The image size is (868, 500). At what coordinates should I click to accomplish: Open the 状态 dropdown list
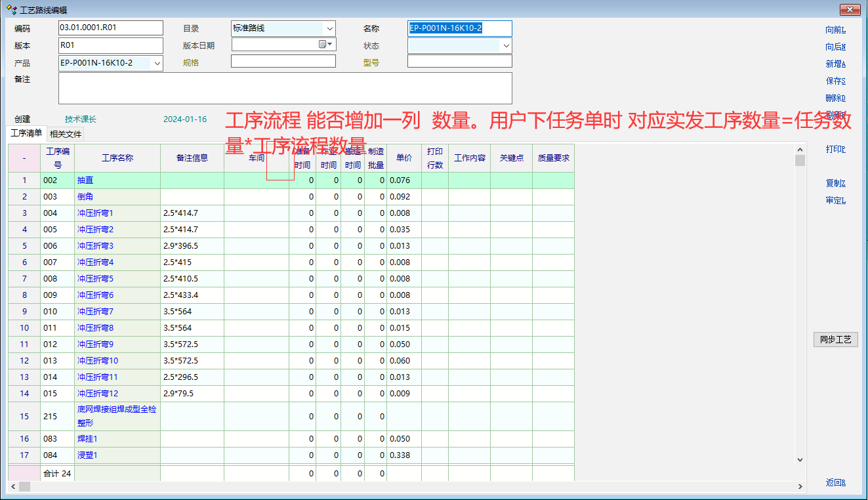[x=506, y=46]
